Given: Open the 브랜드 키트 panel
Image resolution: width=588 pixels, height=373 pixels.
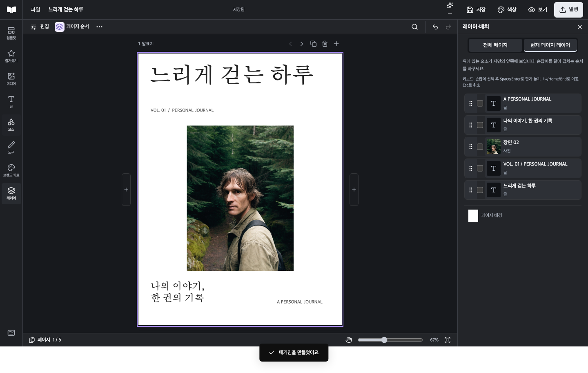Looking at the screenshot, I should [x=11, y=170].
